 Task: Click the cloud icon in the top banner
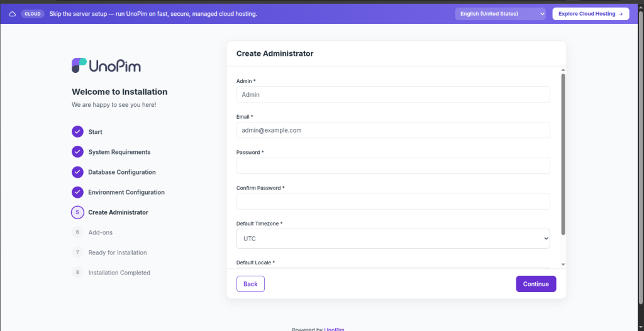coord(13,14)
